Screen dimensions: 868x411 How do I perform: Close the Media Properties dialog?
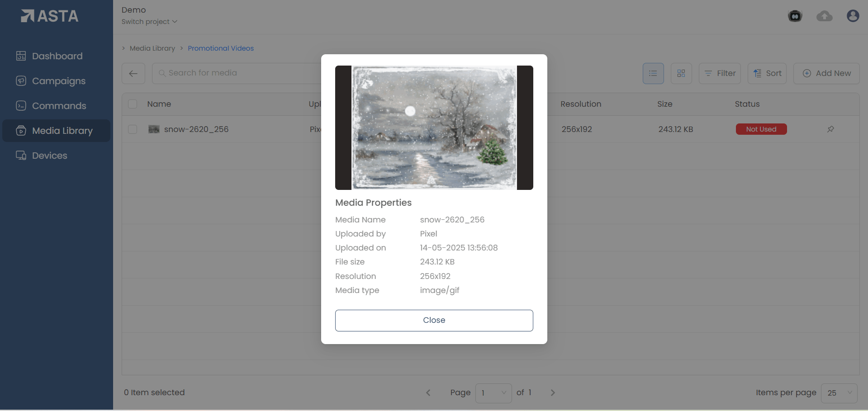tap(434, 320)
